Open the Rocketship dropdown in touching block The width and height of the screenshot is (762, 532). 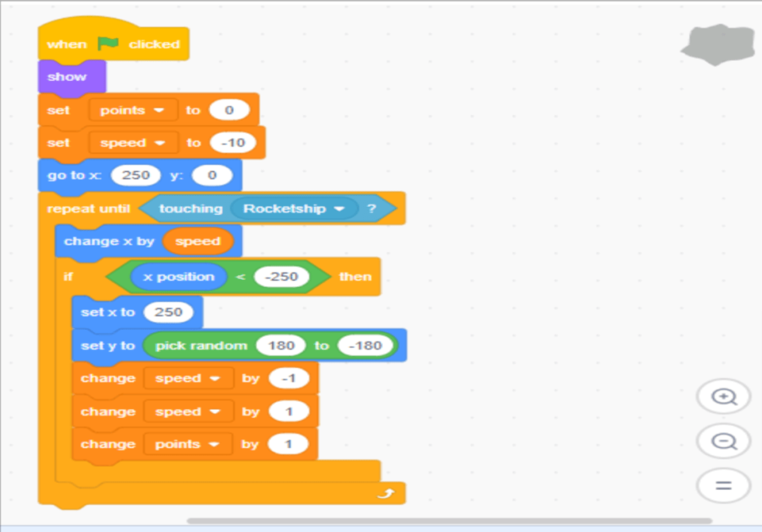[341, 208]
